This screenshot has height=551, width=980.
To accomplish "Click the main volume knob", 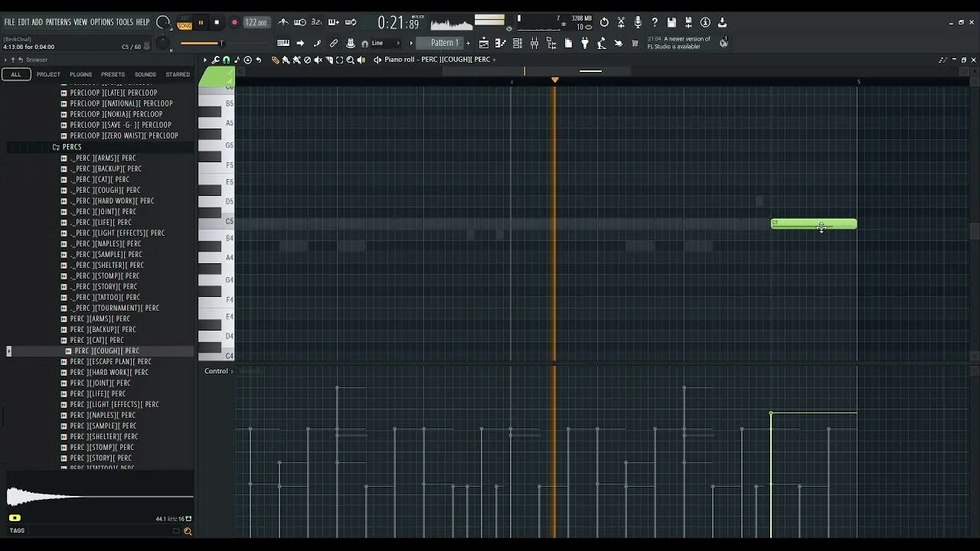I will 163,22.
